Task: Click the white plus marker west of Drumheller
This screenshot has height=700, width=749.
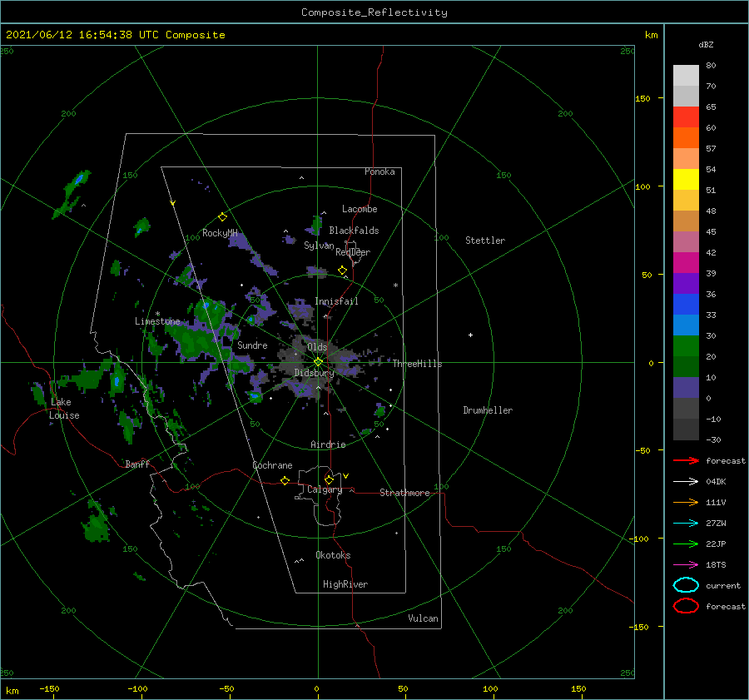Action: click(470, 335)
